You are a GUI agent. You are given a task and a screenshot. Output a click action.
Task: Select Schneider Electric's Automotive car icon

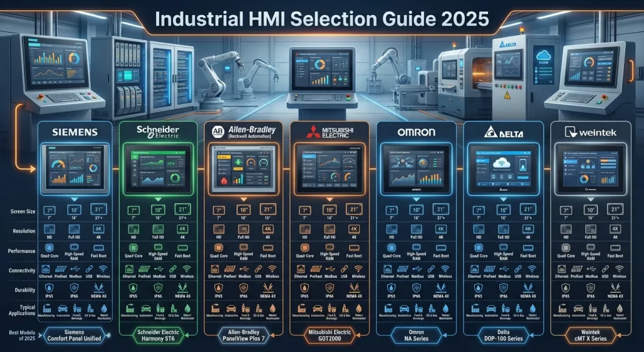146,308
